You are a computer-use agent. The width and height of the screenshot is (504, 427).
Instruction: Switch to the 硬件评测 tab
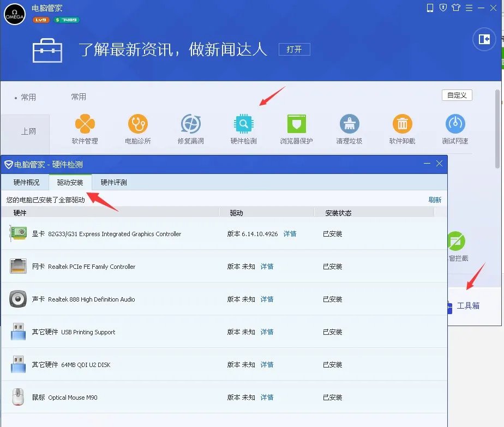pyautogui.click(x=115, y=182)
